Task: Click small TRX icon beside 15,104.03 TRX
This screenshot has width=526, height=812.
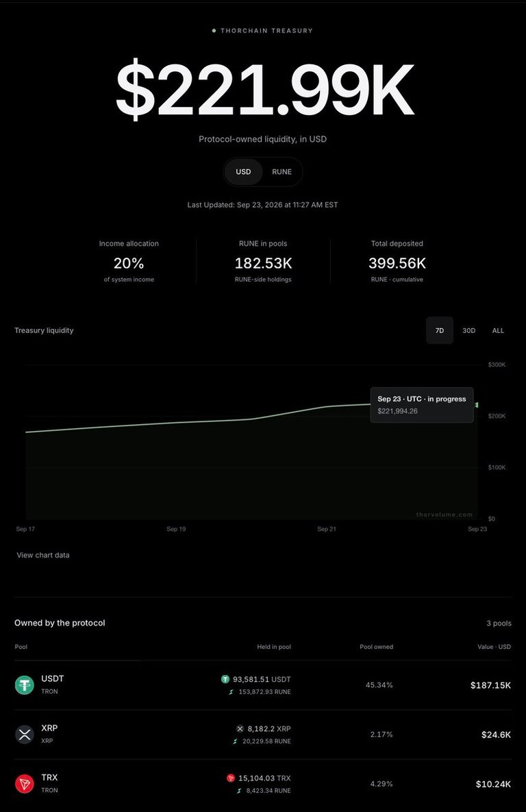Action: click(231, 778)
